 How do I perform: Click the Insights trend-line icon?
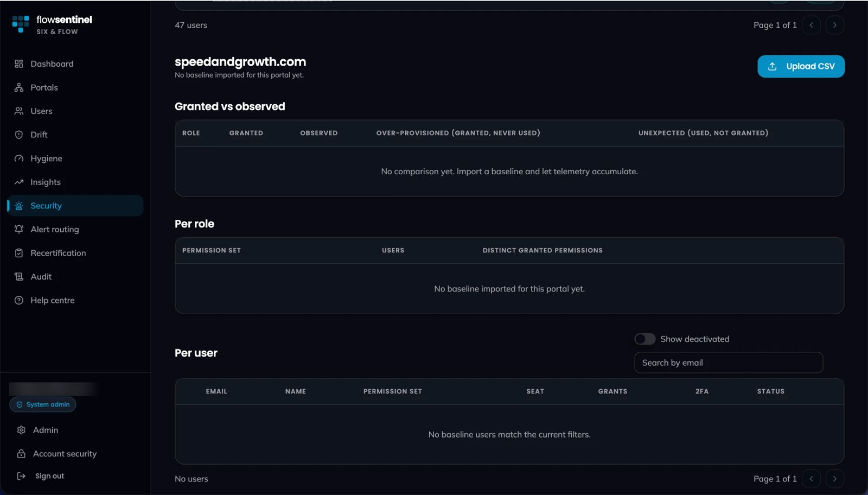point(19,182)
